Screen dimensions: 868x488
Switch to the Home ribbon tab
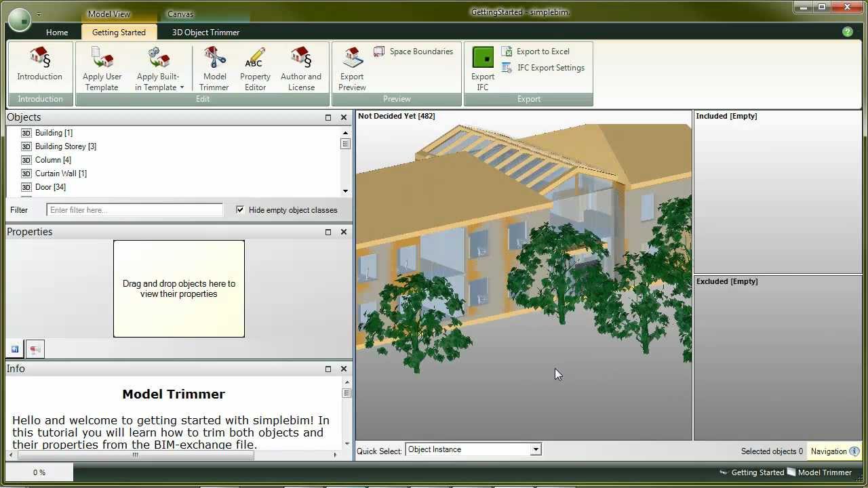57,33
